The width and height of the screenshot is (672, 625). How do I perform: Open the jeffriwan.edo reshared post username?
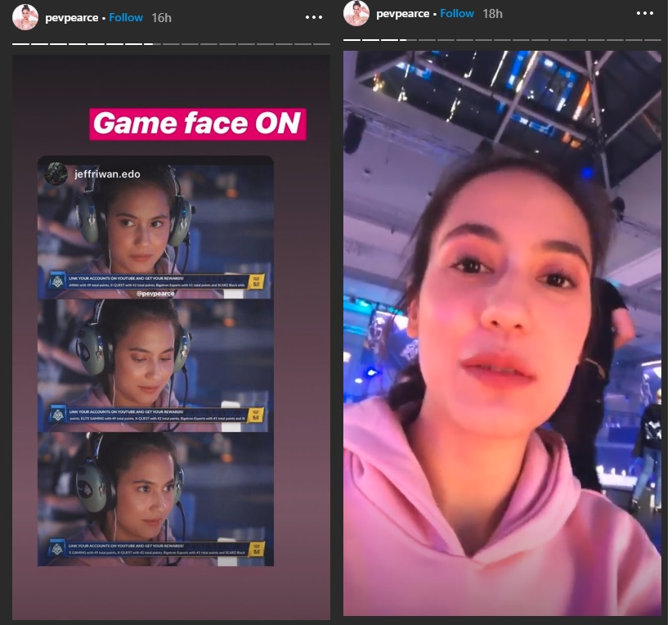coord(107,174)
